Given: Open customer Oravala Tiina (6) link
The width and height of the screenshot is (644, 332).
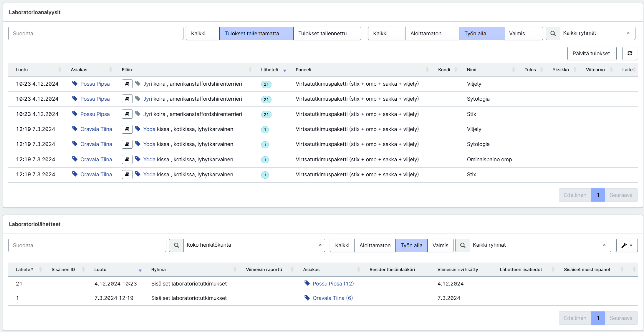Looking at the screenshot, I should click(333, 298).
